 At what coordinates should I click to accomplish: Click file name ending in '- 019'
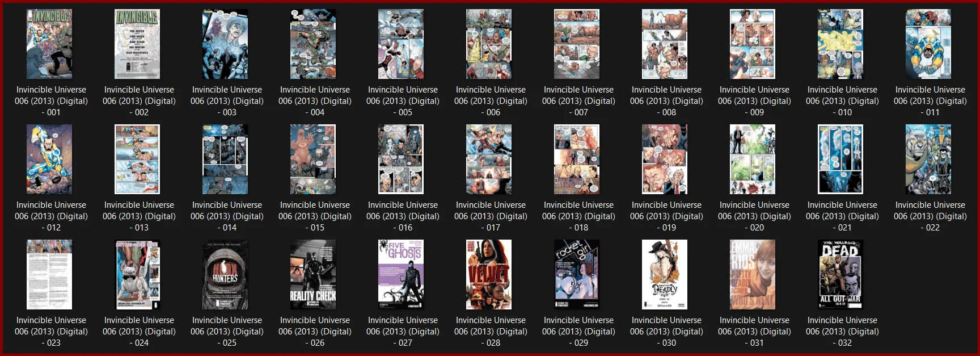666,216
